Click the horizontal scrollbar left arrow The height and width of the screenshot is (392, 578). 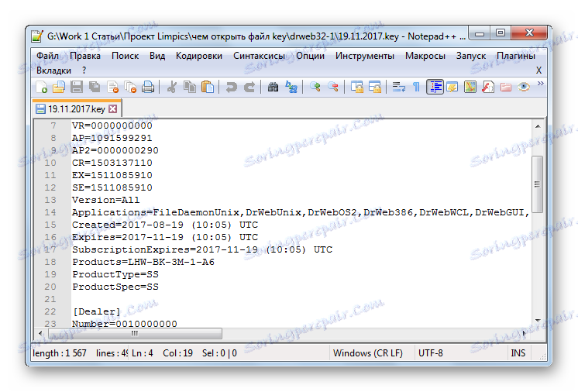click(x=40, y=333)
